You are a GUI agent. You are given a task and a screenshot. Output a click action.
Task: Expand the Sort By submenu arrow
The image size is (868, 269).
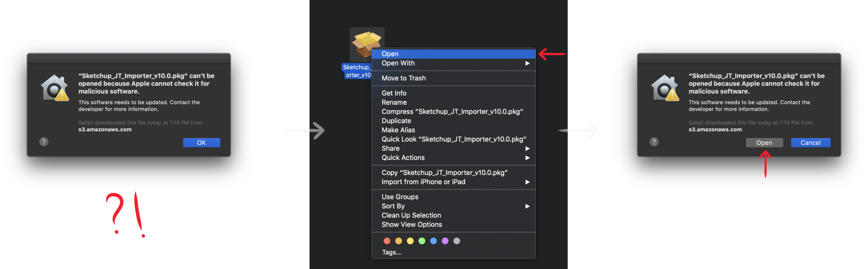click(x=527, y=206)
